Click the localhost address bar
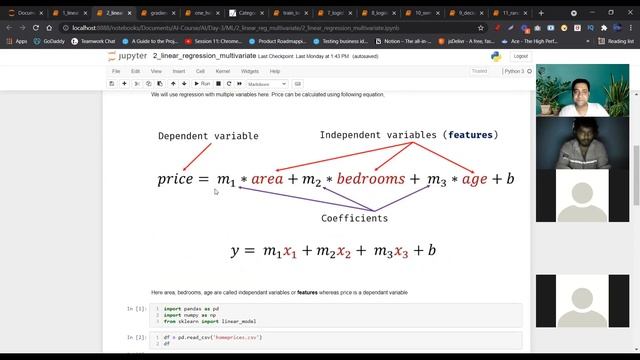This screenshot has width=640, height=360. pos(269,28)
